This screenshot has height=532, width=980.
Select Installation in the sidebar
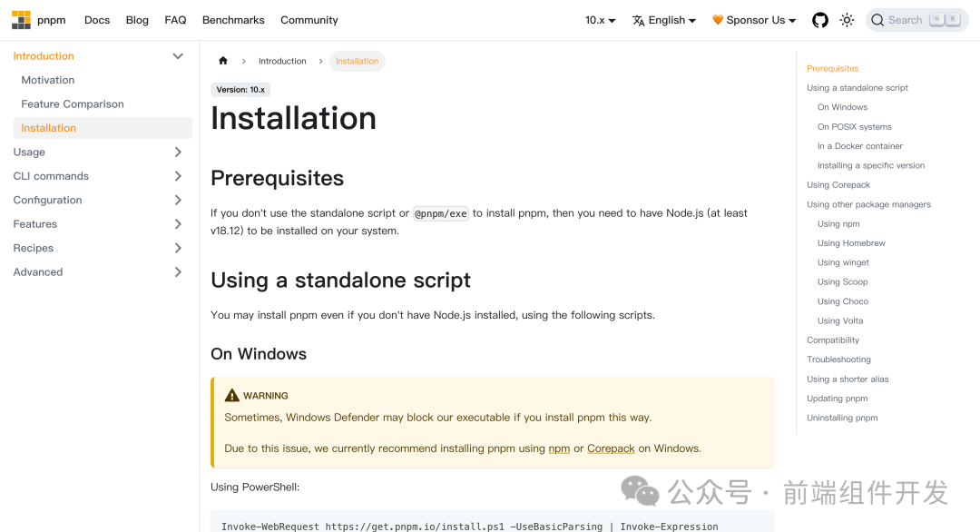(x=103, y=127)
